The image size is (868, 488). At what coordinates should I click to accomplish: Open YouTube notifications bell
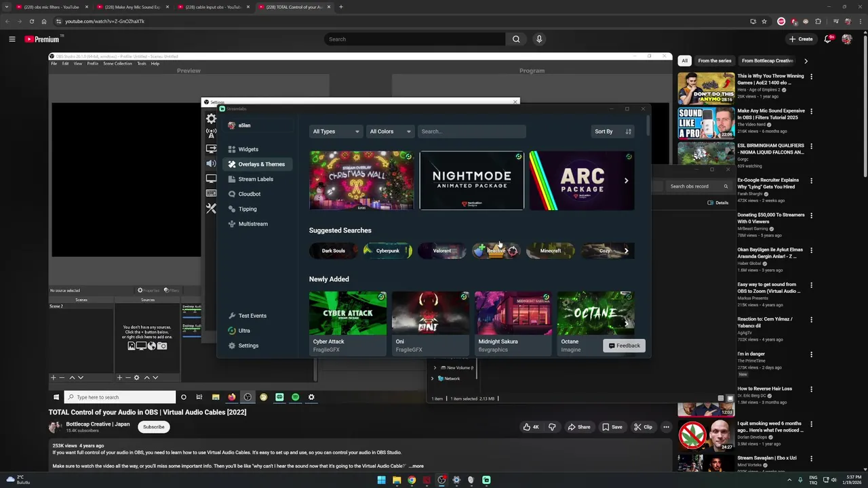828,39
